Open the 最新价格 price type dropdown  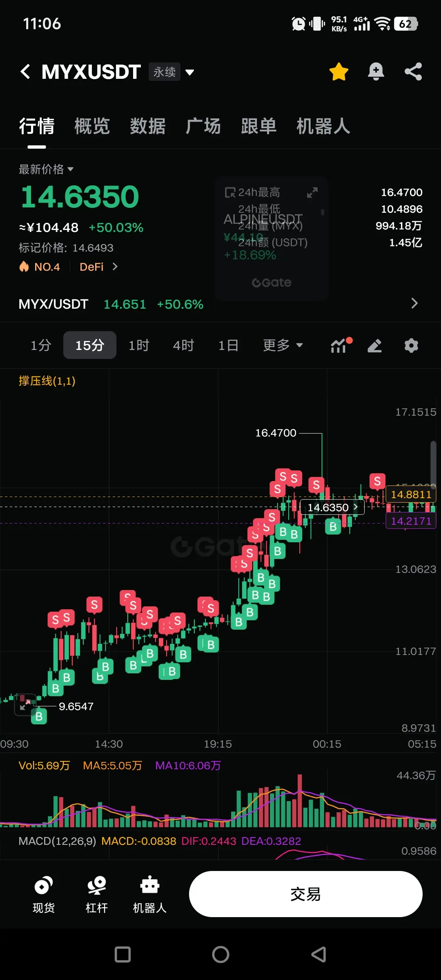[x=46, y=169]
